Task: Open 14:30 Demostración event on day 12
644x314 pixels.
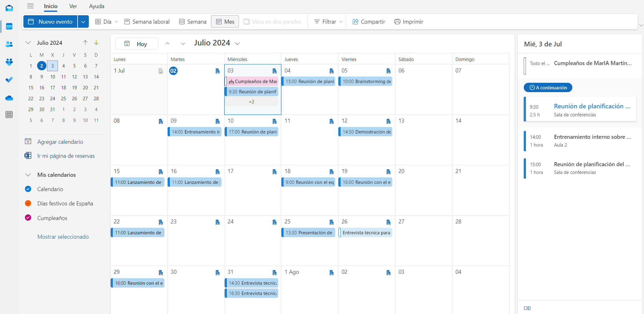Action: coord(365,132)
